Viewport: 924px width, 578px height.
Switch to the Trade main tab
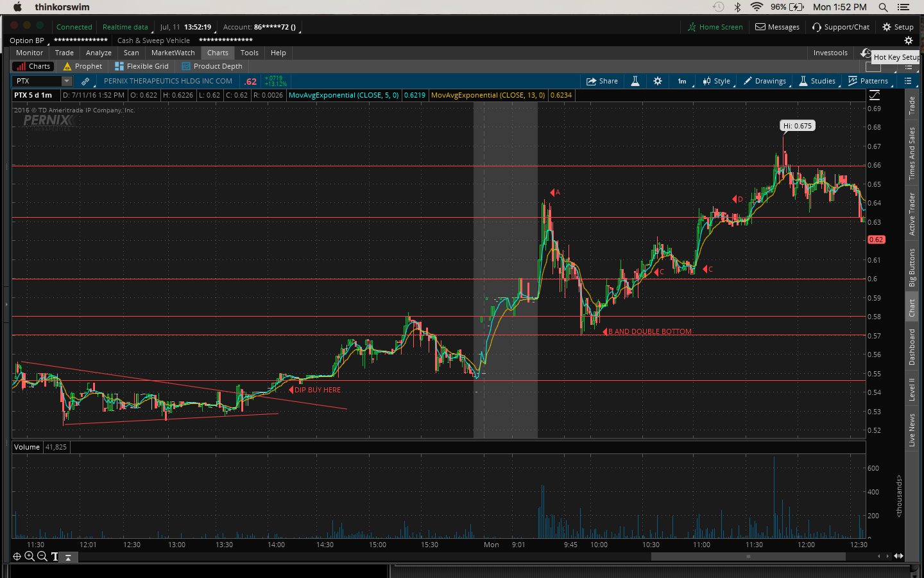(x=64, y=53)
